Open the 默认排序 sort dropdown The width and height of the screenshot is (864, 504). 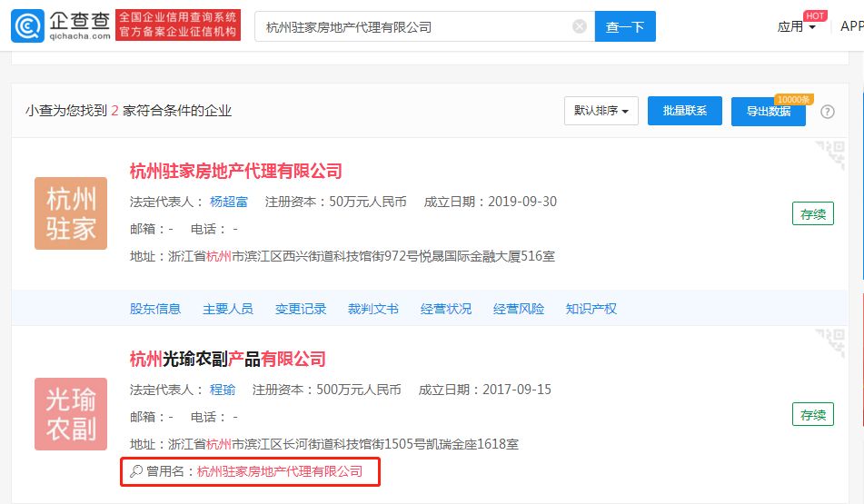[601, 111]
